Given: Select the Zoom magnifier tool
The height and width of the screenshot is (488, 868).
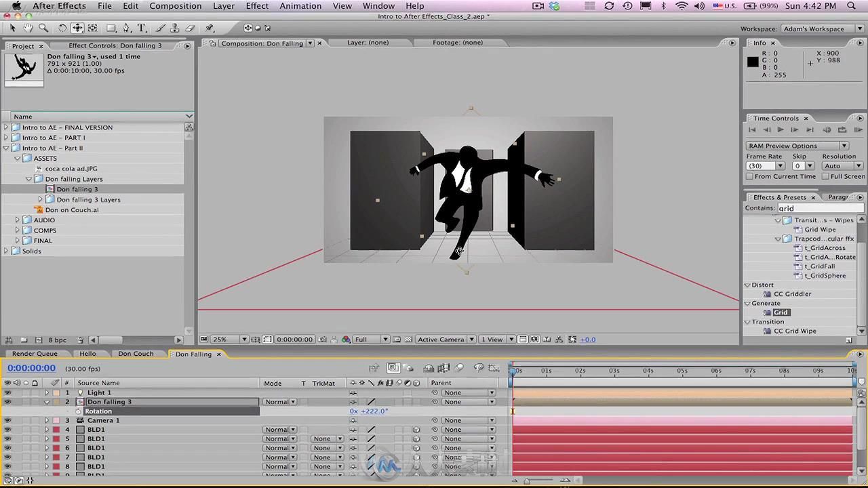Looking at the screenshot, I should [43, 28].
